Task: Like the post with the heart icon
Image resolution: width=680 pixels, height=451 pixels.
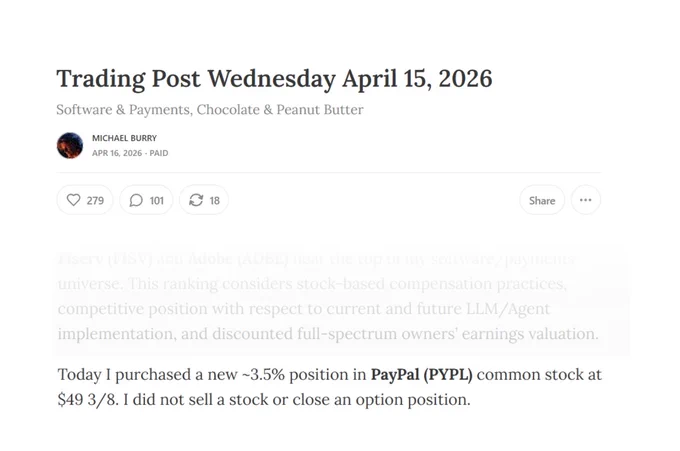Action: (x=73, y=200)
